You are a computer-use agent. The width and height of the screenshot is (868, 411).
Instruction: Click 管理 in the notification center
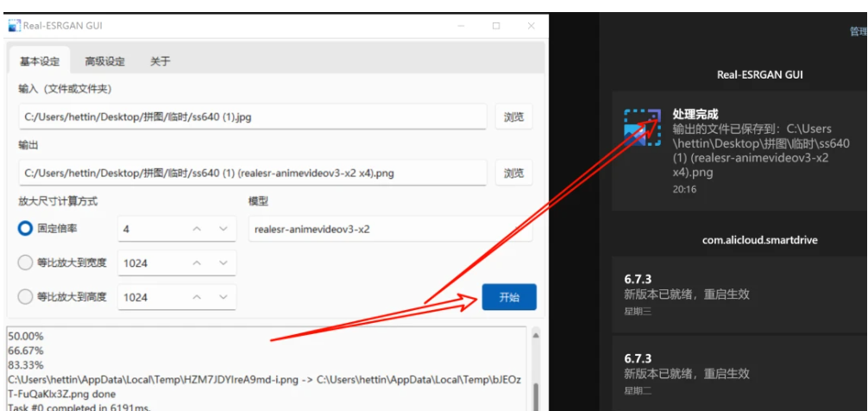click(859, 32)
